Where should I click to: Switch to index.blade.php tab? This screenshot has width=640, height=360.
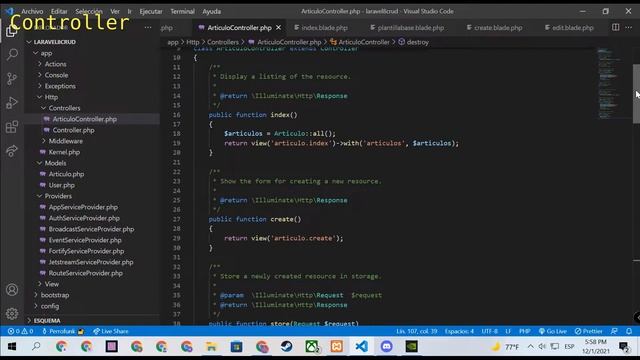tap(321, 27)
